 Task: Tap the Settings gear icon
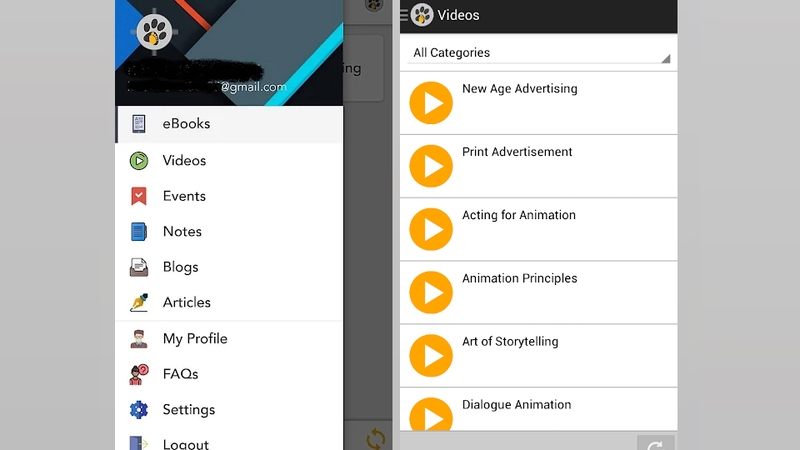point(139,410)
